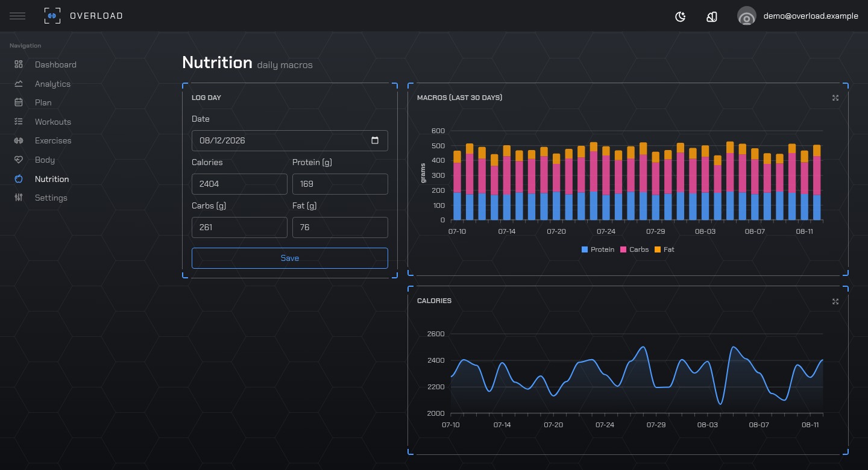Click the Dashboard grid icon
This screenshot has height=470, width=868.
19,64
